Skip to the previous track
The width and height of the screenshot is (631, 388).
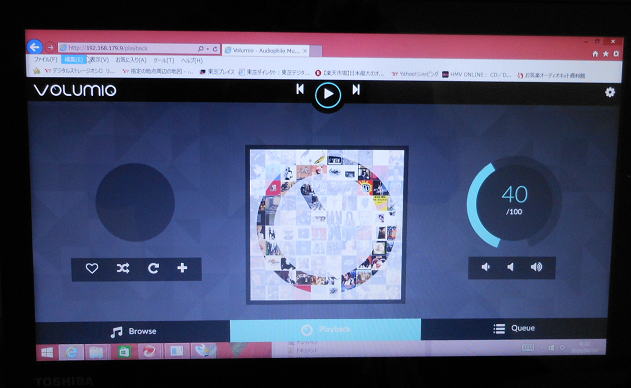(300, 89)
